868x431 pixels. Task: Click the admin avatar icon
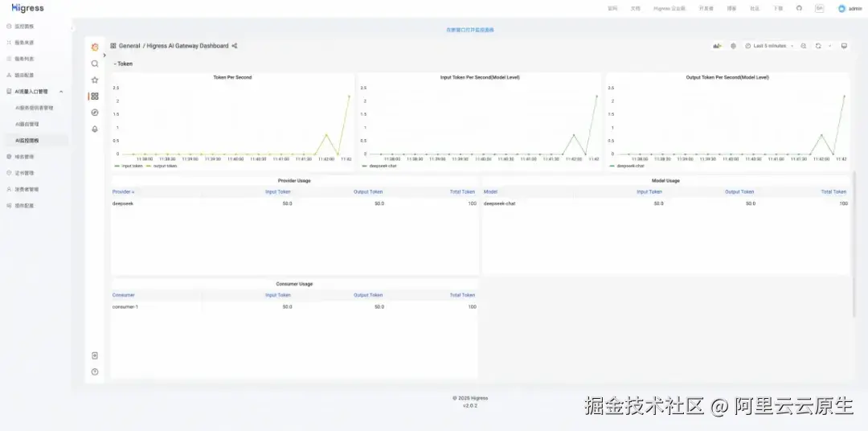pyautogui.click(x=841, y=9)
